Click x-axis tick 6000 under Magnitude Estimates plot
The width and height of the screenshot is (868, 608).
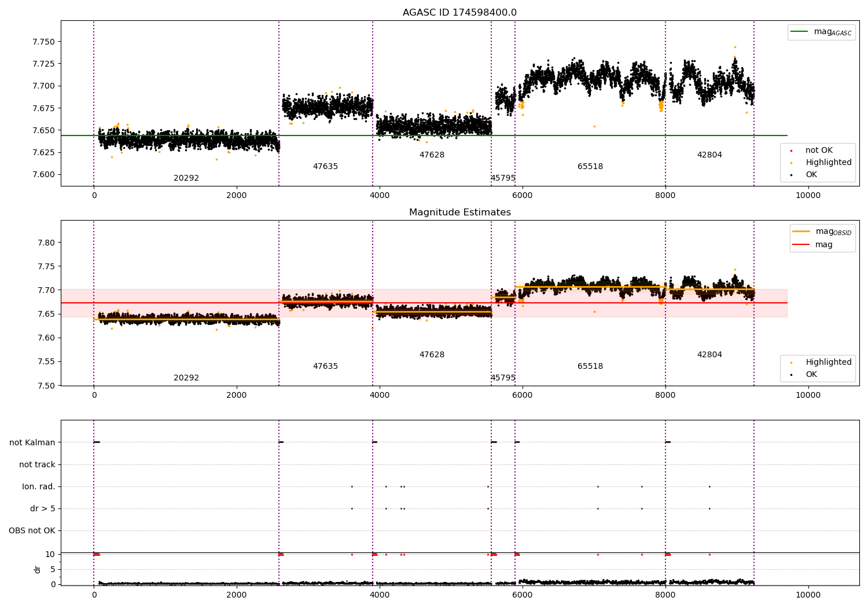pos(523,395)
